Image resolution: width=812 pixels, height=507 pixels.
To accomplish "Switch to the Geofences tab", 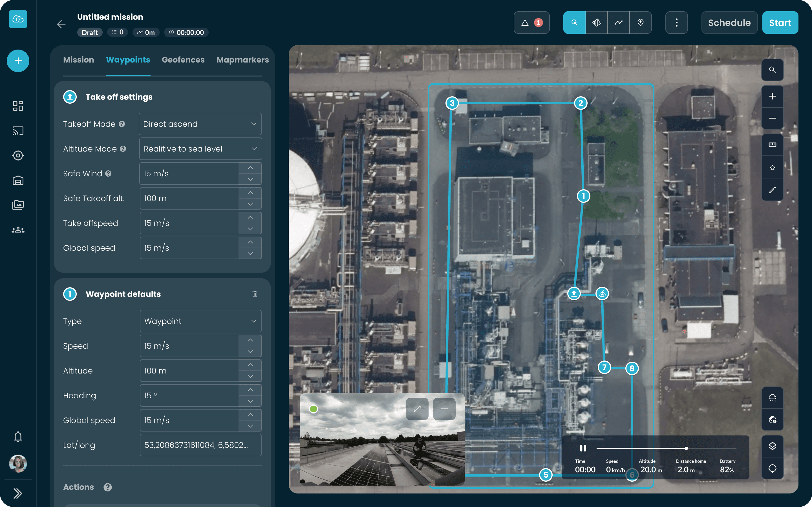I will click(x=183, y=60).
